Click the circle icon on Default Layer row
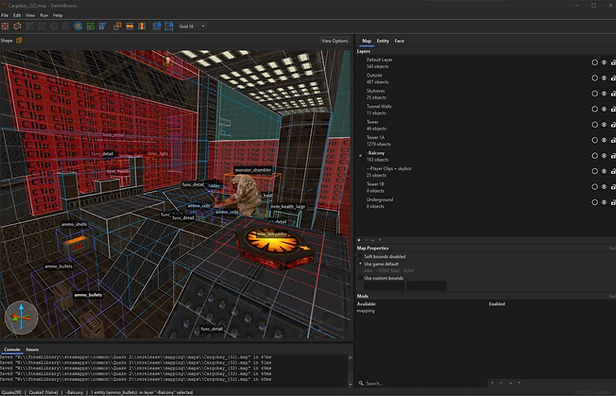Viewport: 616px width, 396px height. 594,62
